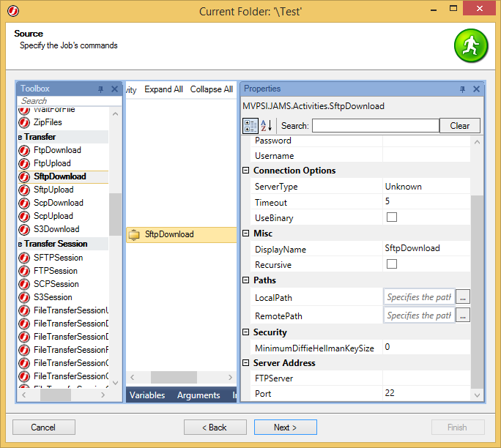501x448 pixels.
Task: Click Collapse All in designer
Action: click(211, 89)
